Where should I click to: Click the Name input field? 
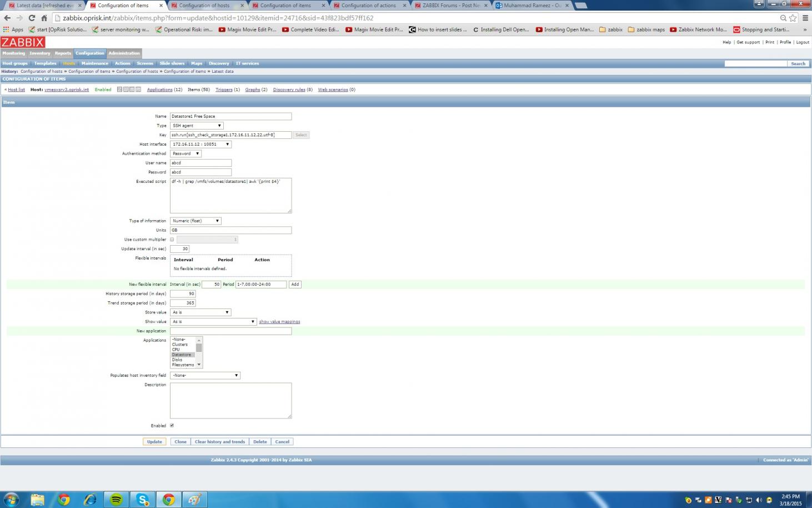tap(230, 116)
